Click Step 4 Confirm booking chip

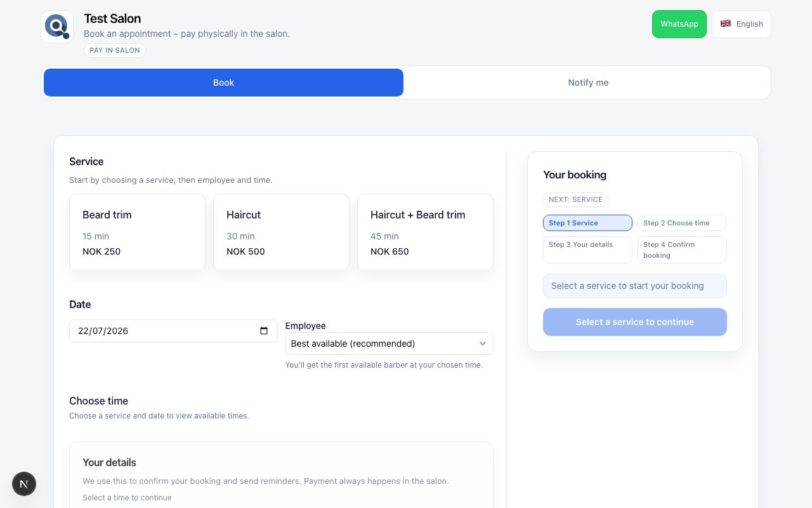click(x=682, y=250)
